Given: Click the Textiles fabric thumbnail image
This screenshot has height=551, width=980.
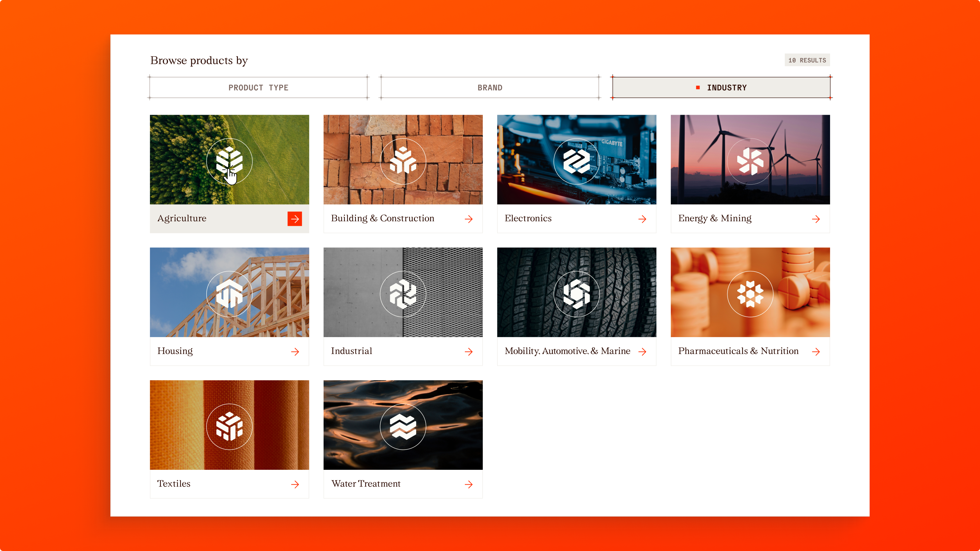Looking at the screenshot, I should (175, 425).
